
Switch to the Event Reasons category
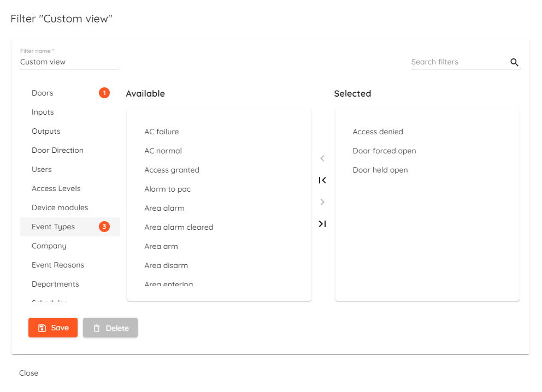57,265
